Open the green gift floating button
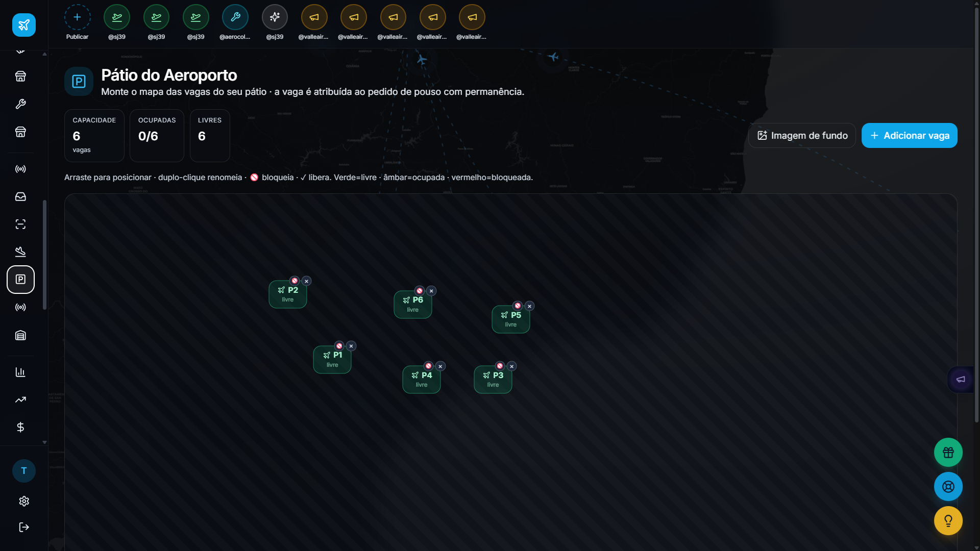Image resolution: width=980 pixels, height=551 pixels. tap(948, 452)
